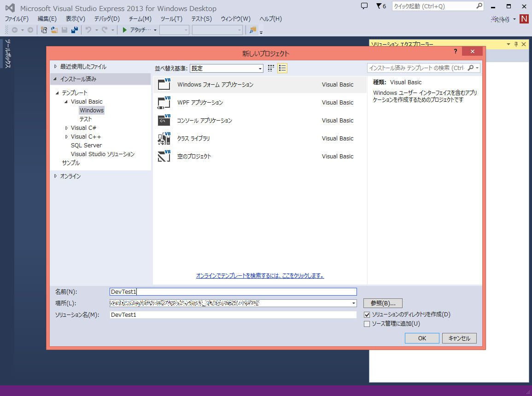Click the save toolbar icon

pos(64,30)
